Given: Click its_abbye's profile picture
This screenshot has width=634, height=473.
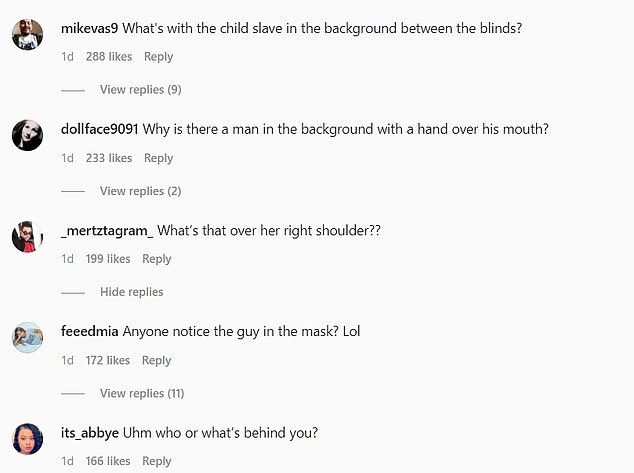Looking at the screenshot, I should pyautogui.click(x=27, y=438).
